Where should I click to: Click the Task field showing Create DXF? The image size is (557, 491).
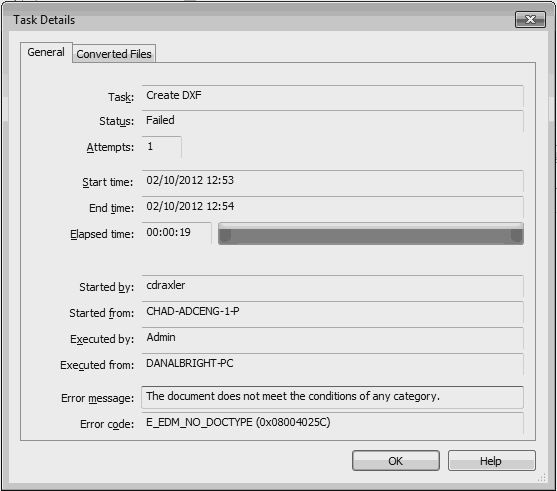(x=332, y=97)
